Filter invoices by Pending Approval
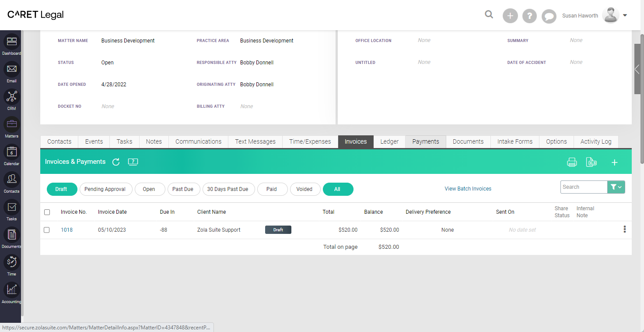This screenshot has height=332, width=644. pos(105,189)
